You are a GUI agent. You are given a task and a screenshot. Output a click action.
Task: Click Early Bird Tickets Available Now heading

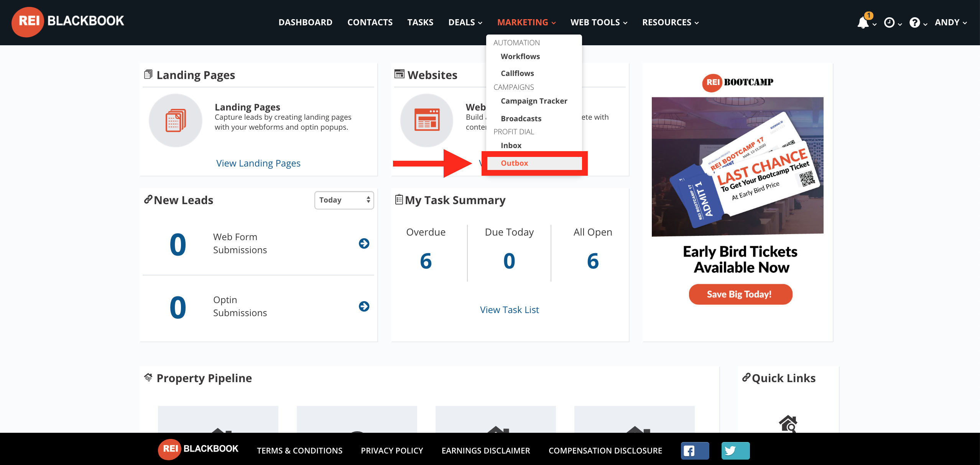(x=740, y=259)
